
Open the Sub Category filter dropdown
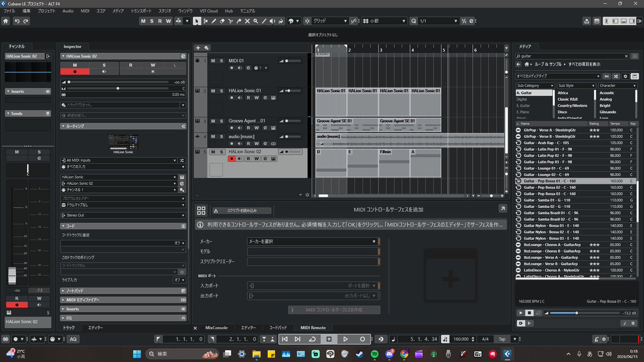pyautogui.click(x=535, y=85)
